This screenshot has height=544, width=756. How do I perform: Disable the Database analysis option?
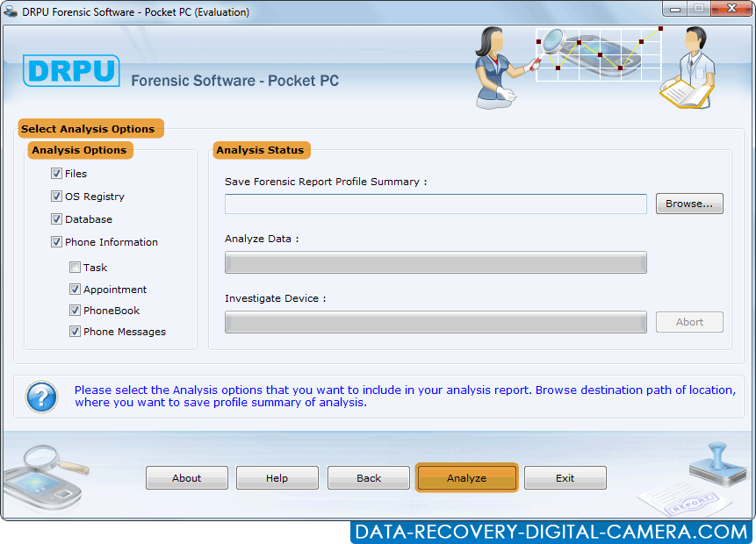point(56,219)
